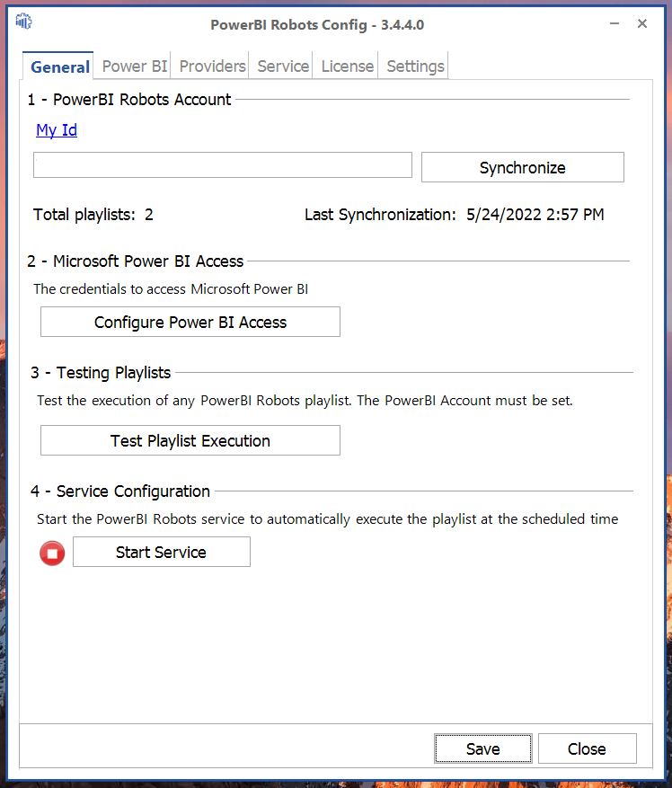
Task: Close the window with the X button
Action: (642, 24)
